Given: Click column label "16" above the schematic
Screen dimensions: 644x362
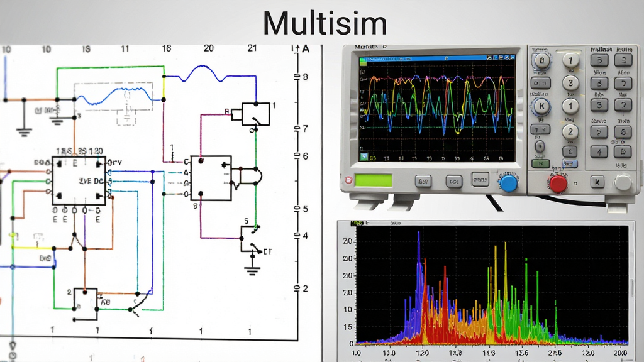Looking at the screenshot, I should 166,48.
